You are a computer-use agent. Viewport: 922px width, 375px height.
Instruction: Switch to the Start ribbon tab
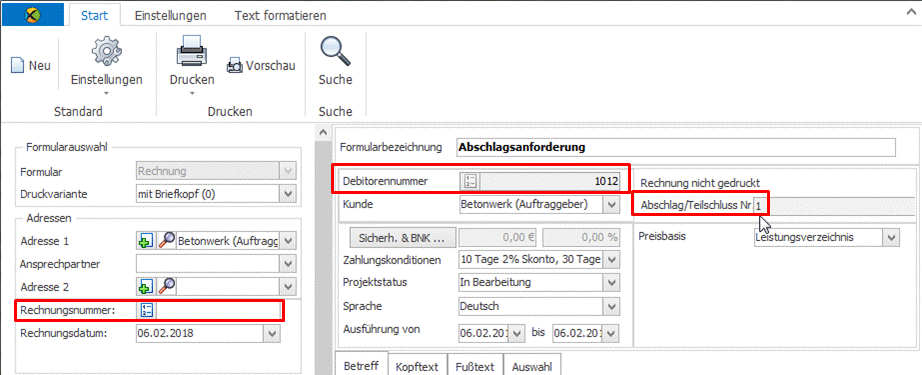[94, 15]
